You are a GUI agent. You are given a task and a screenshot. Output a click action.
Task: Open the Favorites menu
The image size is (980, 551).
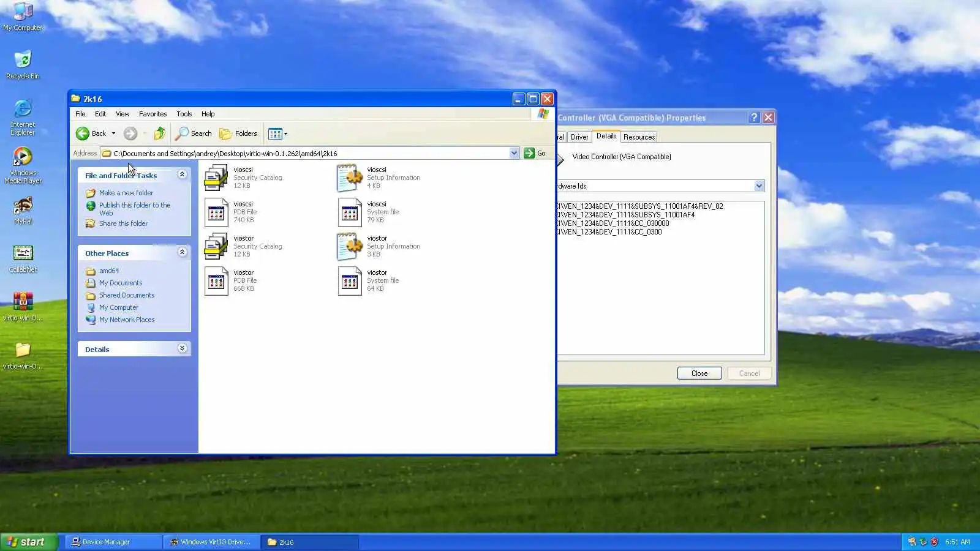tap(153, 114)
